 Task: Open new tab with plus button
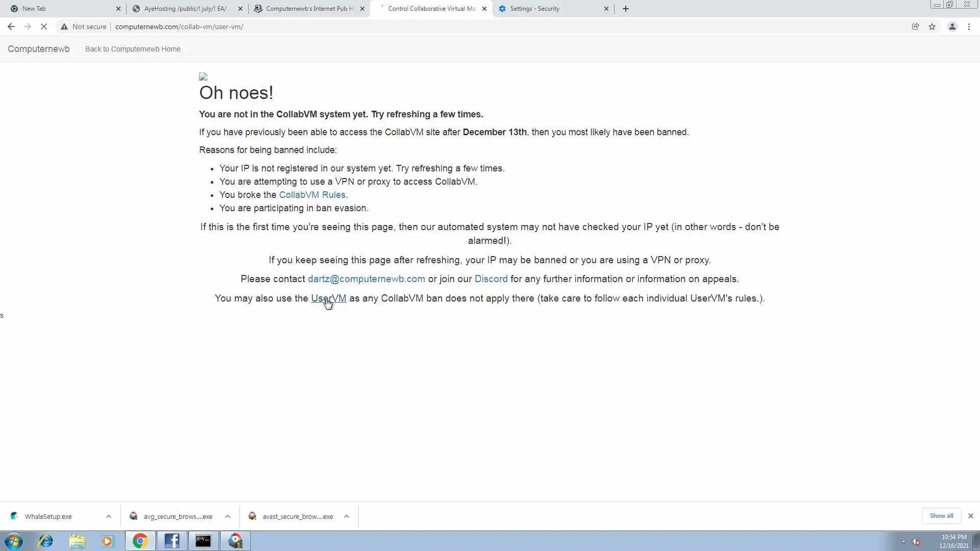626,9
